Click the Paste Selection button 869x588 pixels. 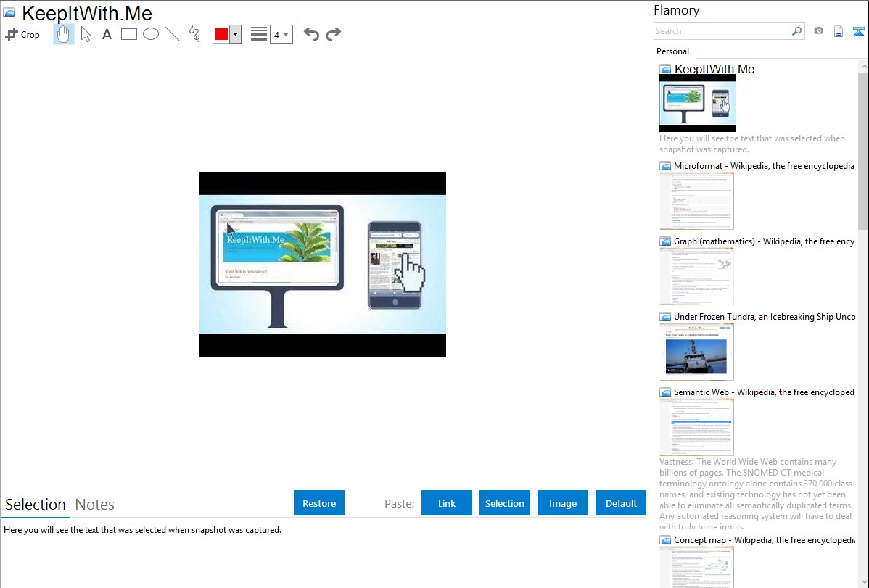point(504,502)
